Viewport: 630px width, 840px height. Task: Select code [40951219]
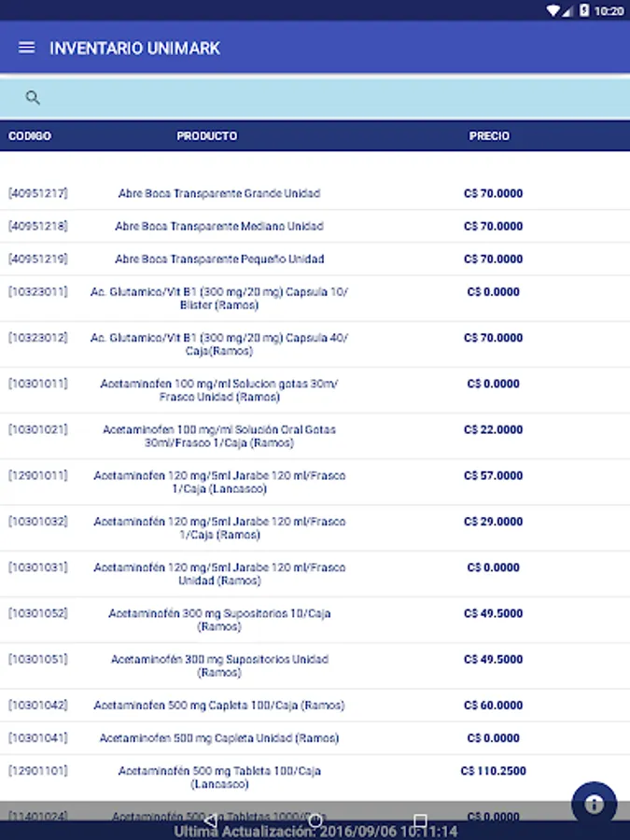click(38, 259)
